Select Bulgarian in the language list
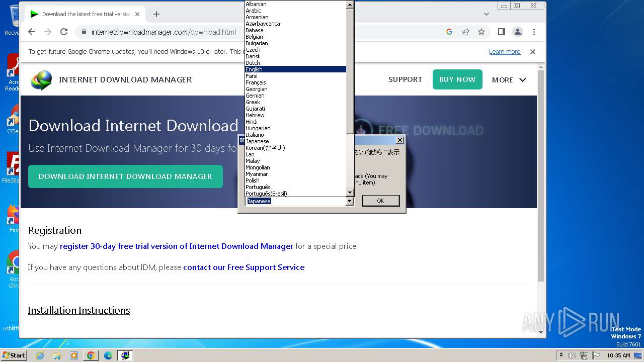The width and height of the screenshot is (644, 362). (x=296, y=43)
